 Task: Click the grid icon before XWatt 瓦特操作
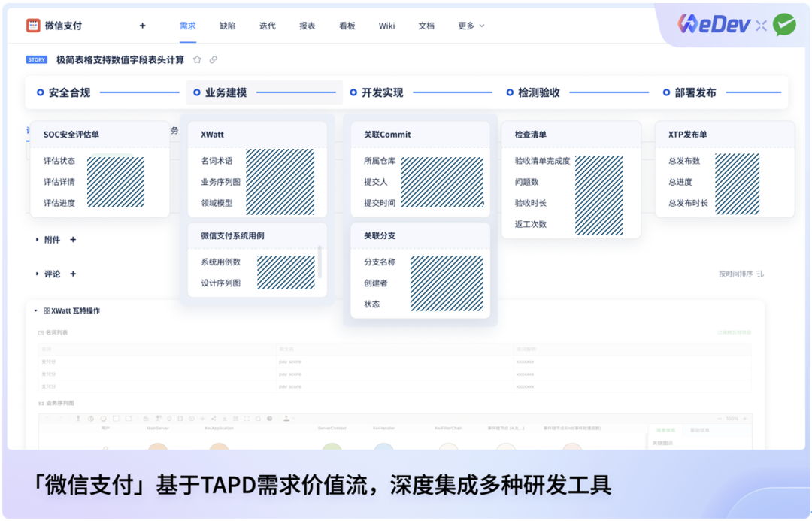coord(47,310)
